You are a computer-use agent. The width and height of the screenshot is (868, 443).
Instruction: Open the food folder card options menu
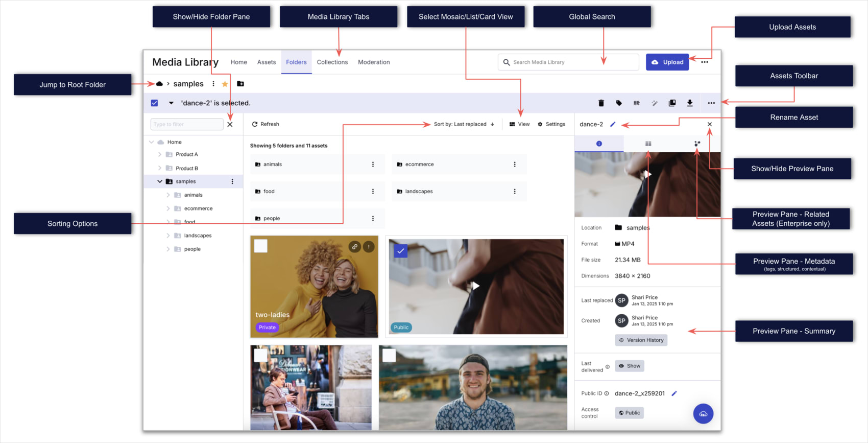pos(373,192)
